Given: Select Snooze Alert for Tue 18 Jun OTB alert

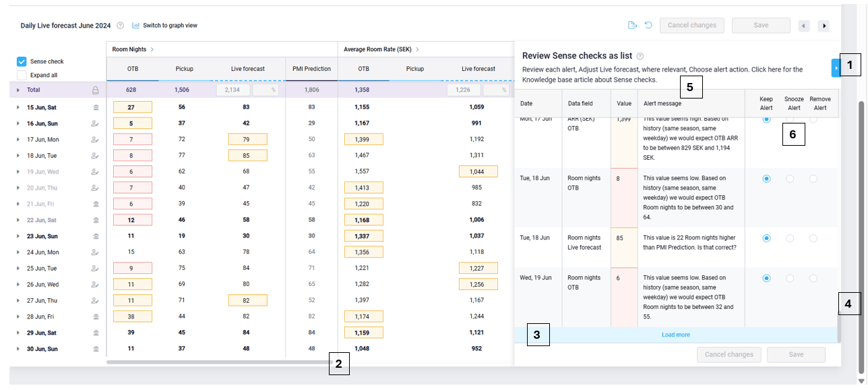Looking at the screenshot, I should [x=790, y=179].
